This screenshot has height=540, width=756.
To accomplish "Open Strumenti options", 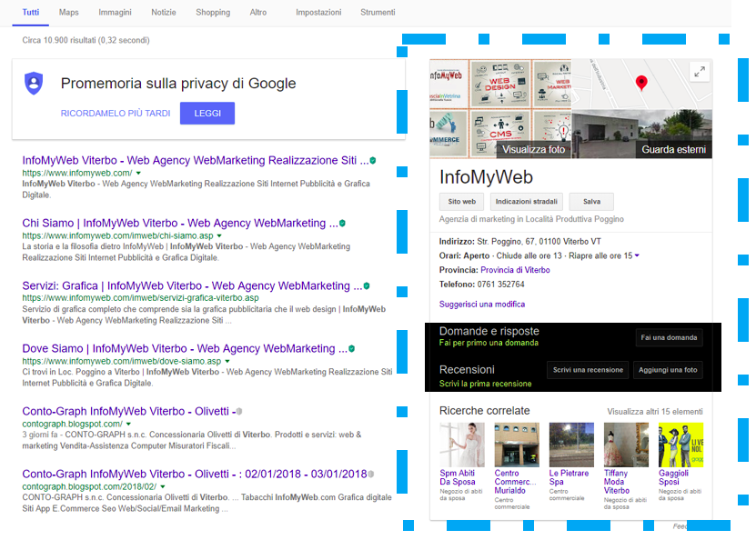I will point(378,12).
